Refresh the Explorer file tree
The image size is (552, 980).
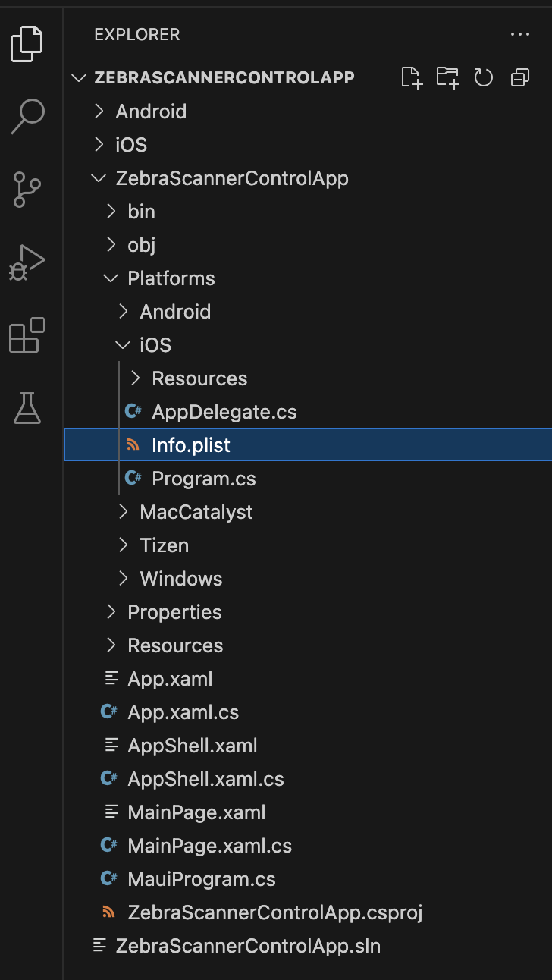click(484, 77)
